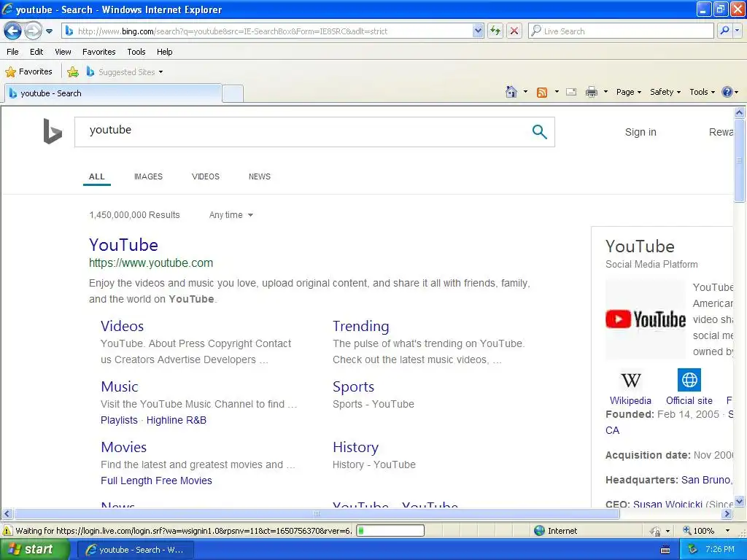
Task: Open the Highline R&B link
Action: 177,421
